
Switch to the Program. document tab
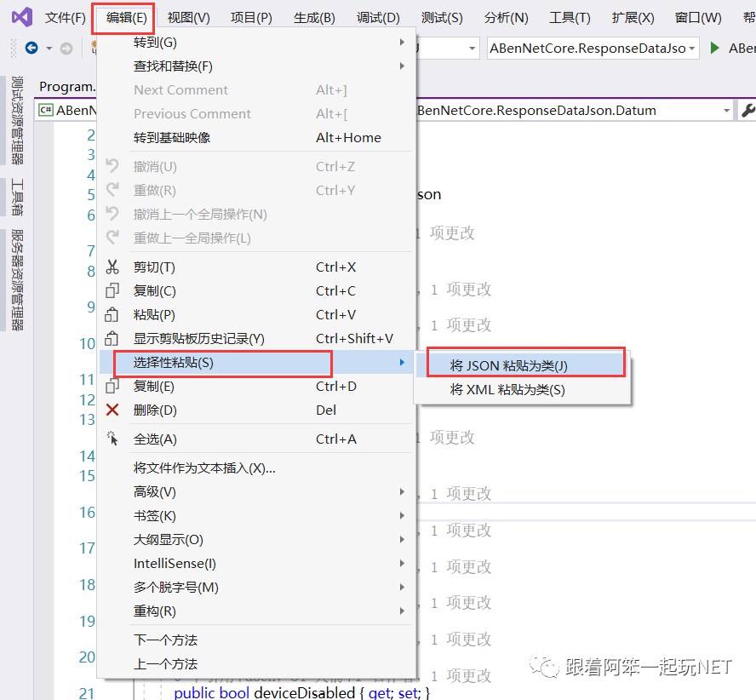(x=67, y=86)
